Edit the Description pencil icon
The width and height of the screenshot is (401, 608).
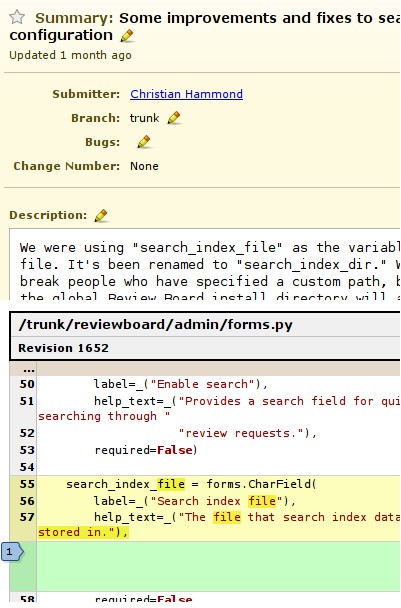[x=101, y=215]
